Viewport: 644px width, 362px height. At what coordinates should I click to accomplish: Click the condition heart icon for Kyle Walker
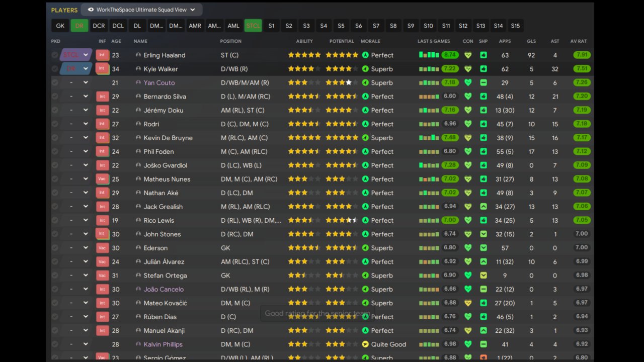pos(468,69)
